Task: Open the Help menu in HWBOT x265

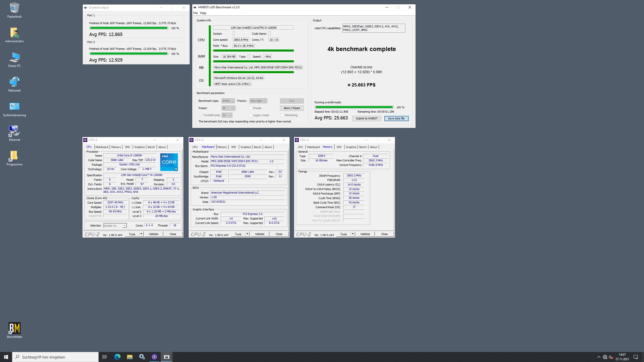Action: pyautogui.click(x=203, y=13)
